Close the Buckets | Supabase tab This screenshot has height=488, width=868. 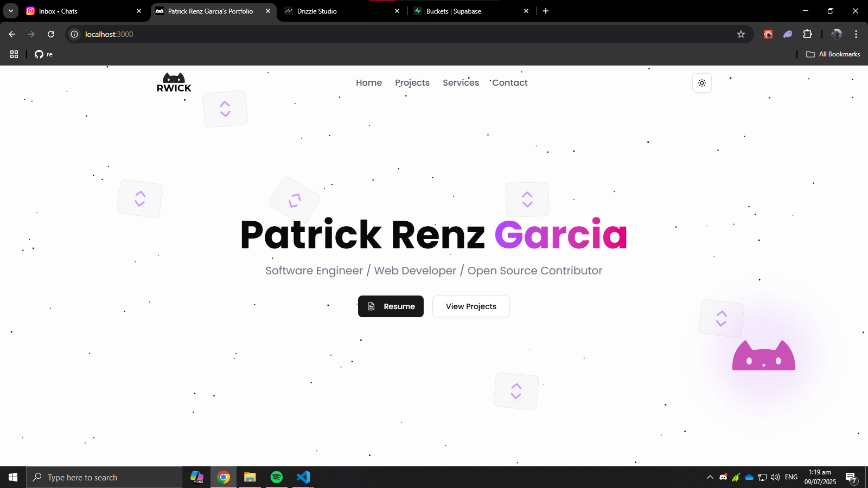tap(526, 11)
